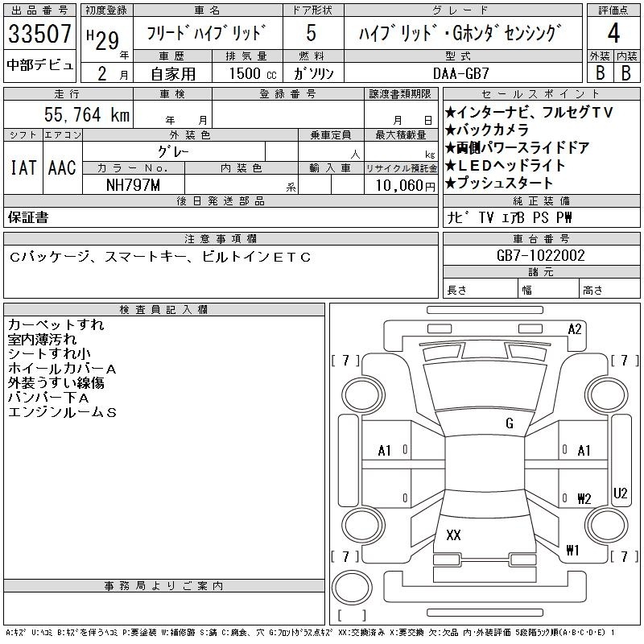Click the エンジンルームＳ inspector note
Screen dimensions: 644x644
pos(62,412)
